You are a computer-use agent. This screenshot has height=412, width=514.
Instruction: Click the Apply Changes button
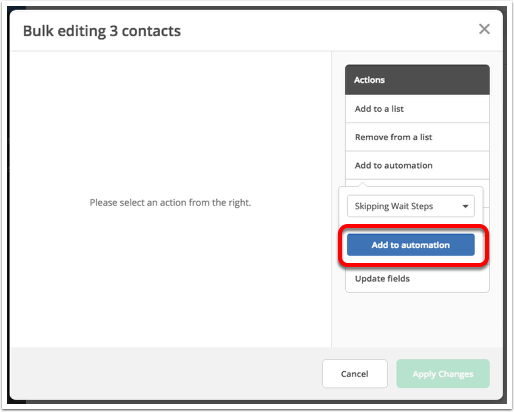click(443, 374)
